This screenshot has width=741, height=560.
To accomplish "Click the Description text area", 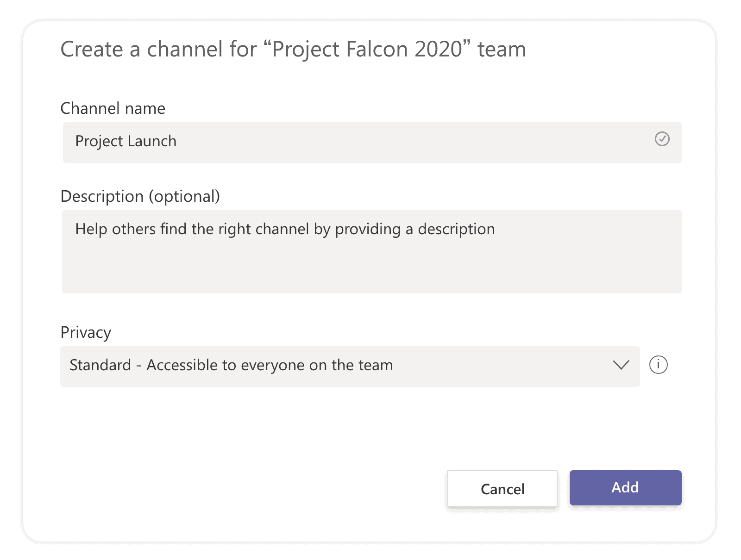I will [x=324, y=252].
